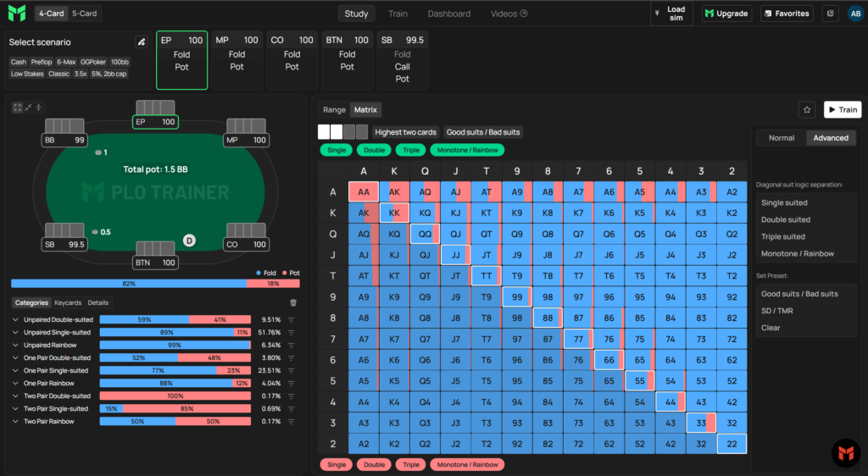Click the star favorite icon beside Train
Screen dimensions: 868x476
tap(807, 110)
